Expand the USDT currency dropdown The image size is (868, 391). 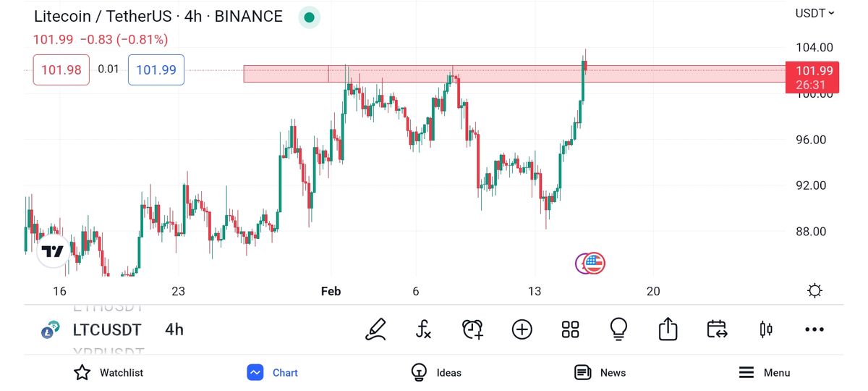pyautogui.click(x=814, y=13)
